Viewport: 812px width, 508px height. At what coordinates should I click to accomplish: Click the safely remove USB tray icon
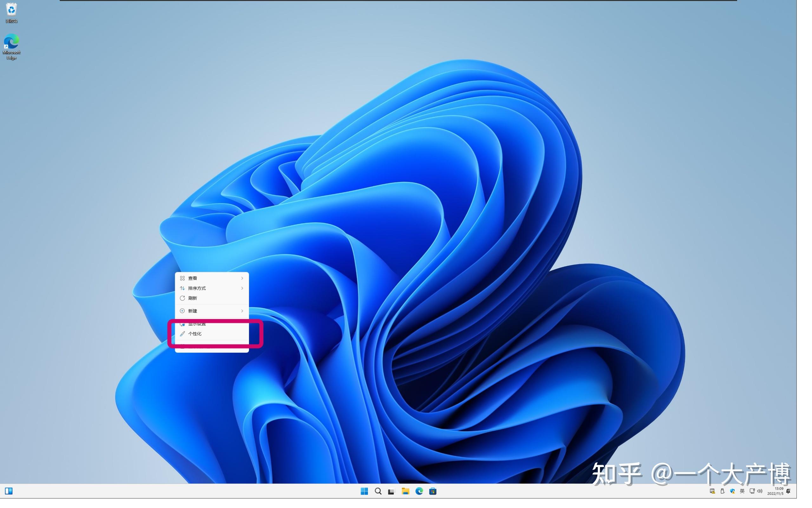[723, 491]
